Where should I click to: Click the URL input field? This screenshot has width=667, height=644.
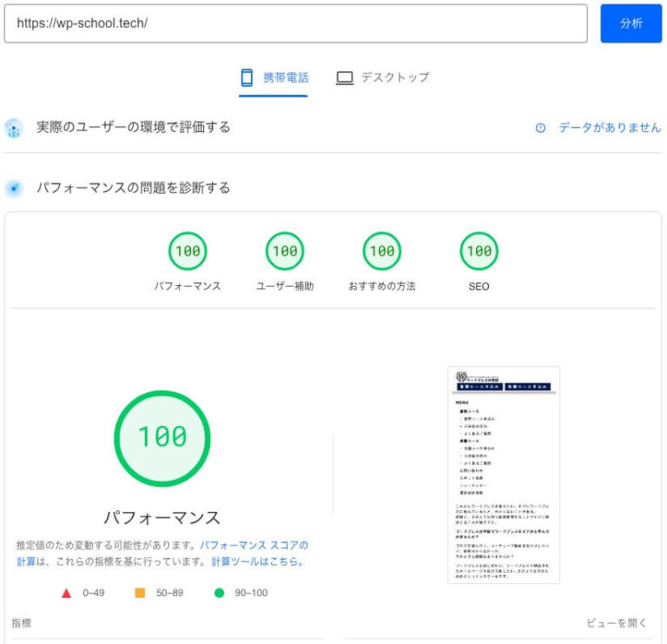click(x=295, y=23)
